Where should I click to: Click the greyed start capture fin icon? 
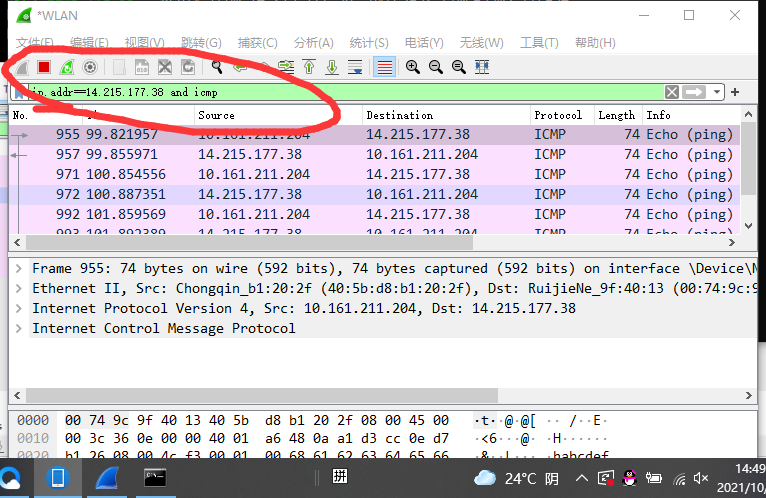coord(21,67)
